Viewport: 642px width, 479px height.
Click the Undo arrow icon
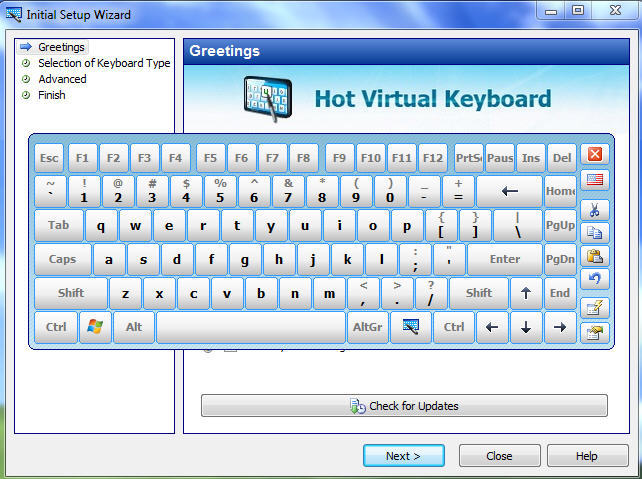click(x=595, y=279)
